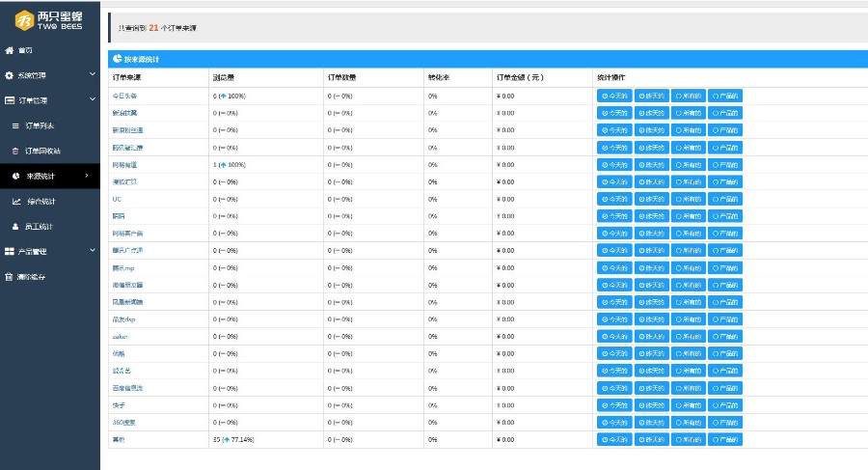Expand the 产品管理 menu chevron
Image resolution: width=868 pixels, height=470 pixels.
(x=92, y=252)
